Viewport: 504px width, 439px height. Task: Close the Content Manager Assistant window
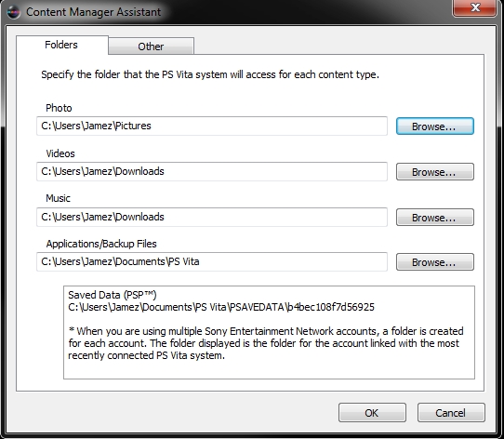[474, 7]
